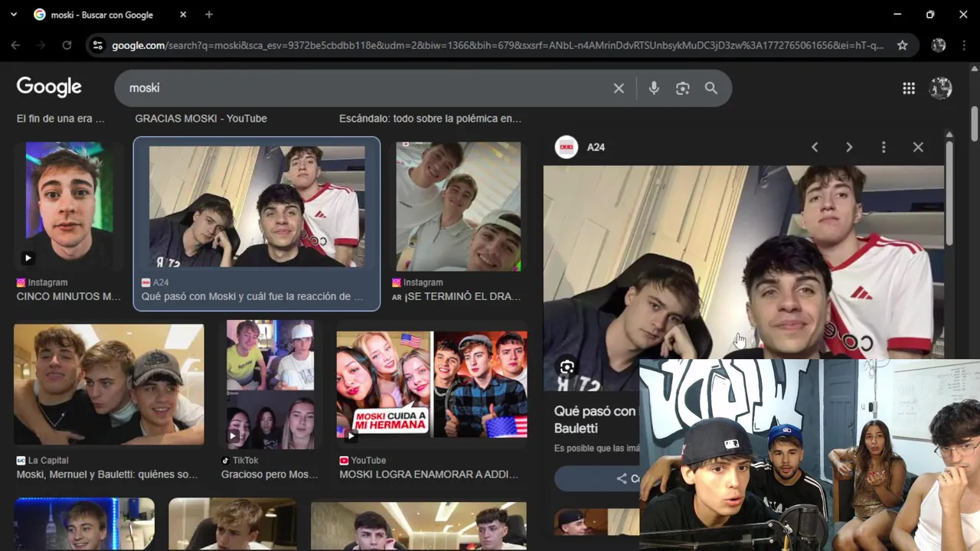Click the A24 source logo in preview
980x551 pixels.
tap(567, 147)
